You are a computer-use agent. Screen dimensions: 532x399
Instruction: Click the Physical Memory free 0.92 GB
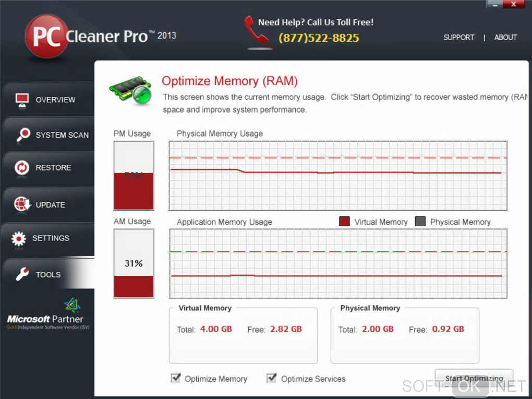click(x=448, y=329)
